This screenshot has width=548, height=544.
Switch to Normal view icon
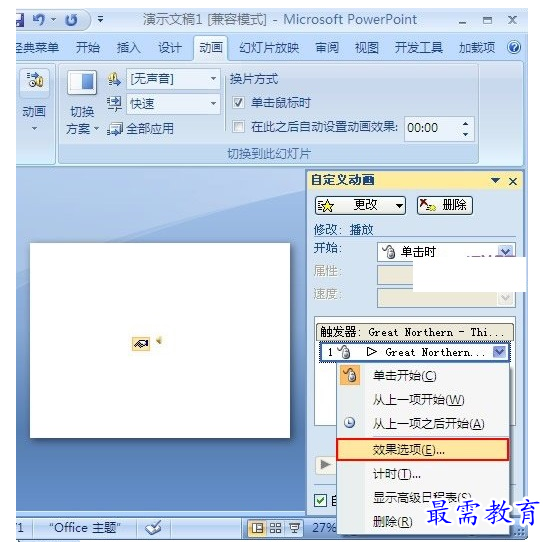[257, 528]
